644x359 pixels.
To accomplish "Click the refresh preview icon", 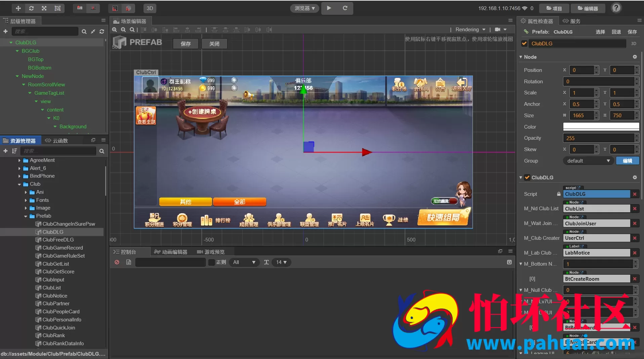I will point(345,8).
